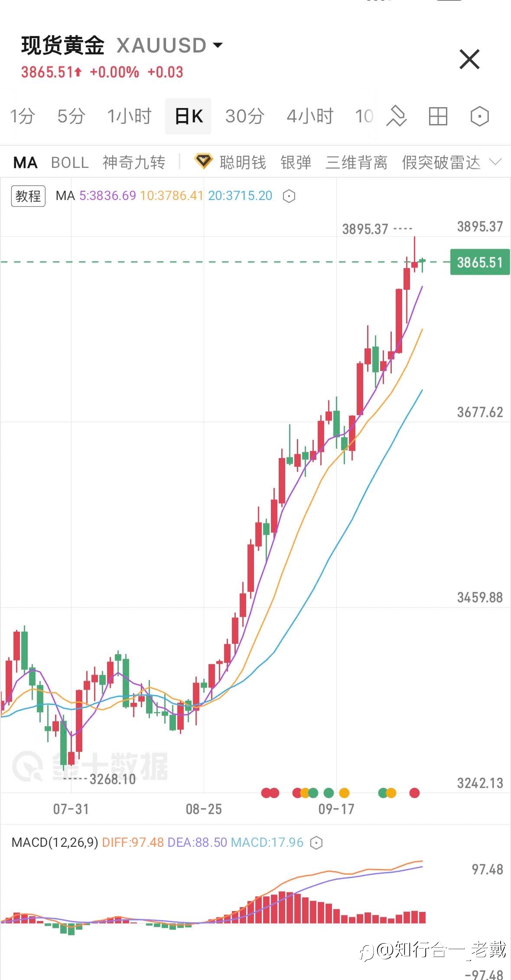The image size is (511, 980).
Task: Expand the XAUUSD symbol dropdown arrow
Action: coord(218,45)
